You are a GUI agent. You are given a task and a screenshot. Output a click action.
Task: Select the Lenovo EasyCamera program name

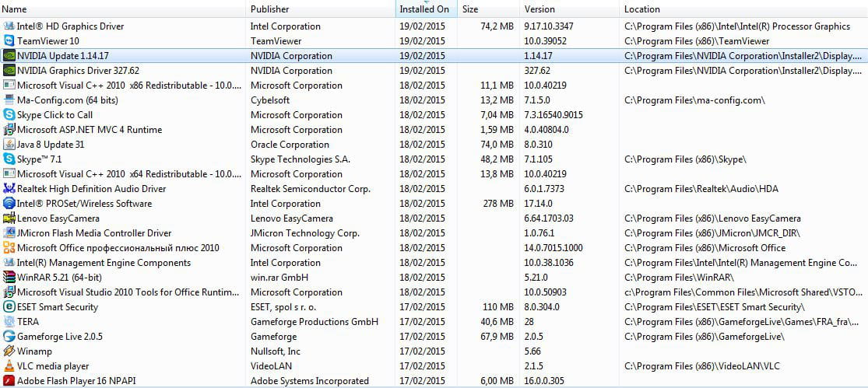[58, 218]
